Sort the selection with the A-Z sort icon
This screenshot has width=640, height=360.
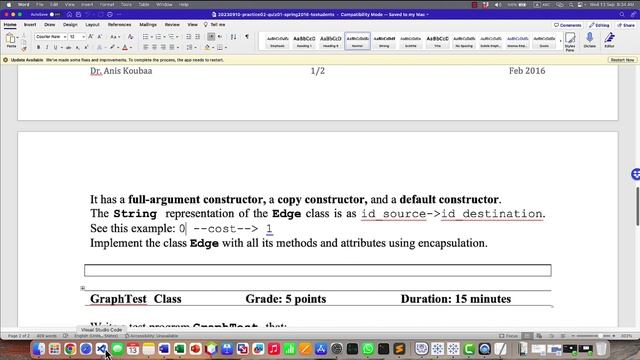click(233, 37)
